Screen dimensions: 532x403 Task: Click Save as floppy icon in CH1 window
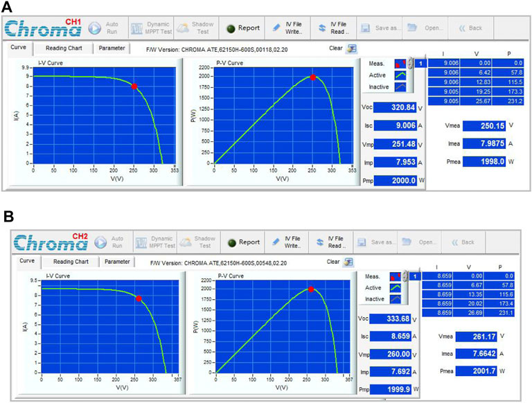pos(366,28)
